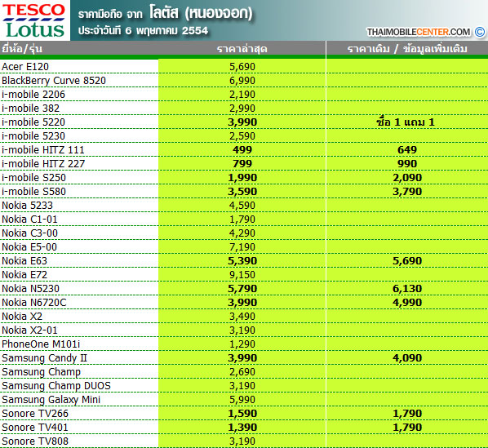Click the ราคาเดิม / ข้อมูลเพิ่มเติม column header
The height and width of the screenshot is (448, 488).
click(407, 49)
